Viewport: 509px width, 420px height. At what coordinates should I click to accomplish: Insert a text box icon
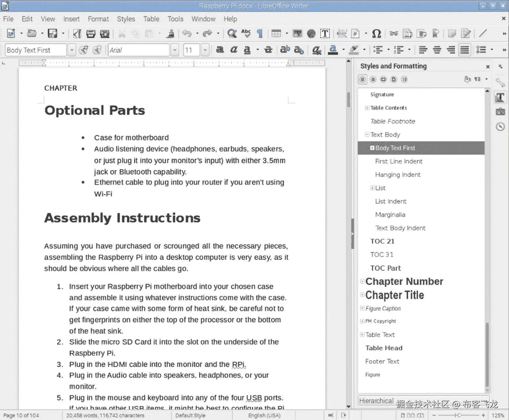[325, 34]
